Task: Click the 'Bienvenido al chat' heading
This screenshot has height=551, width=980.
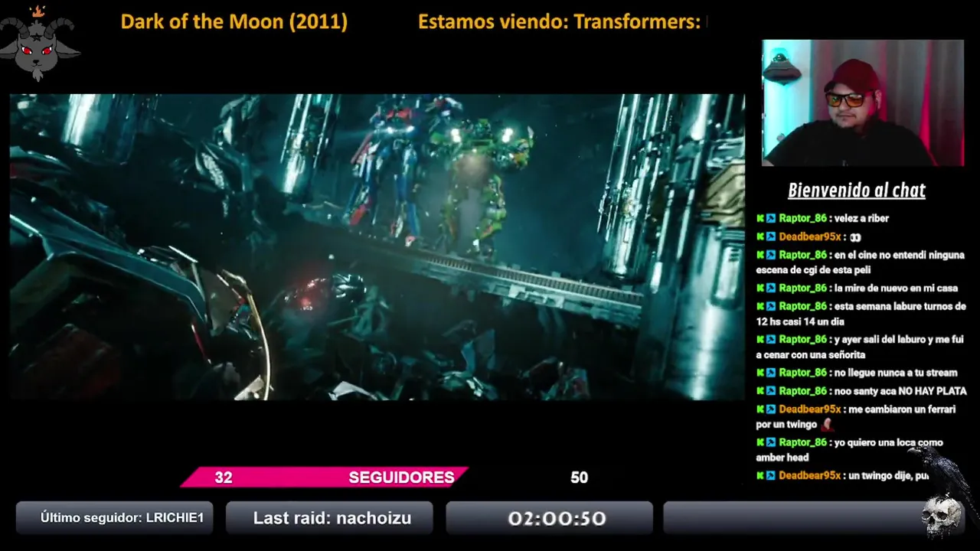Action: [x=857, y=191]
